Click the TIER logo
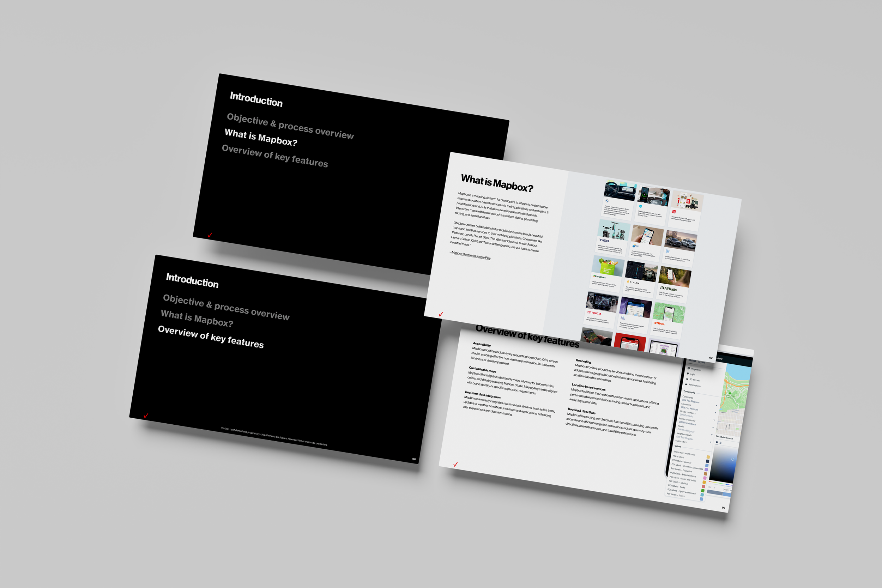This screenshot has height=588, width=882. point(604,240)
